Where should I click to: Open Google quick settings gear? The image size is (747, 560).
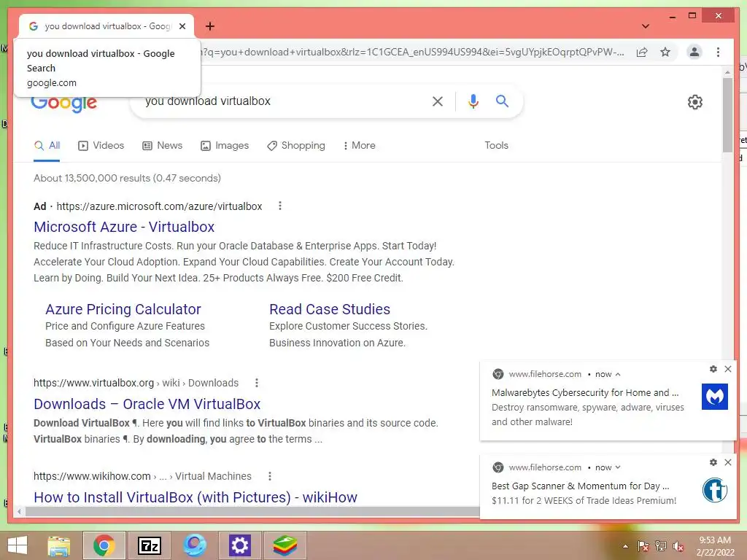[x=695, y=102]
